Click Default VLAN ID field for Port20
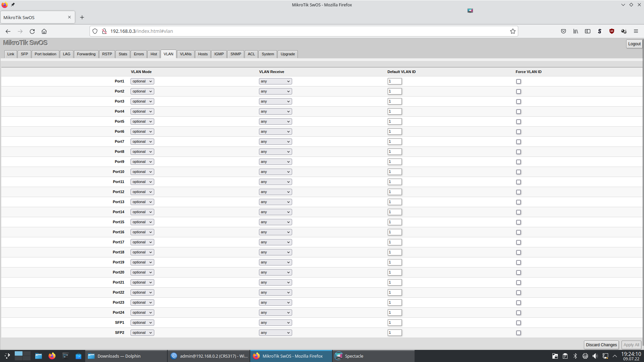 pyautogui.click(x=394, y=273)
